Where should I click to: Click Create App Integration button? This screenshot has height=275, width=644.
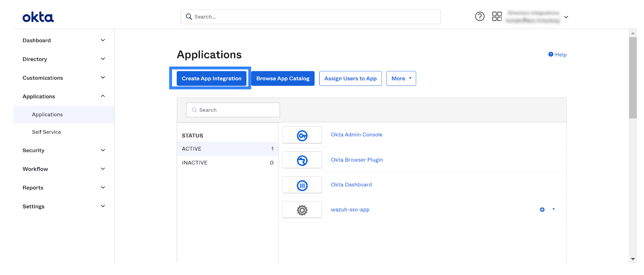(211, 78)
